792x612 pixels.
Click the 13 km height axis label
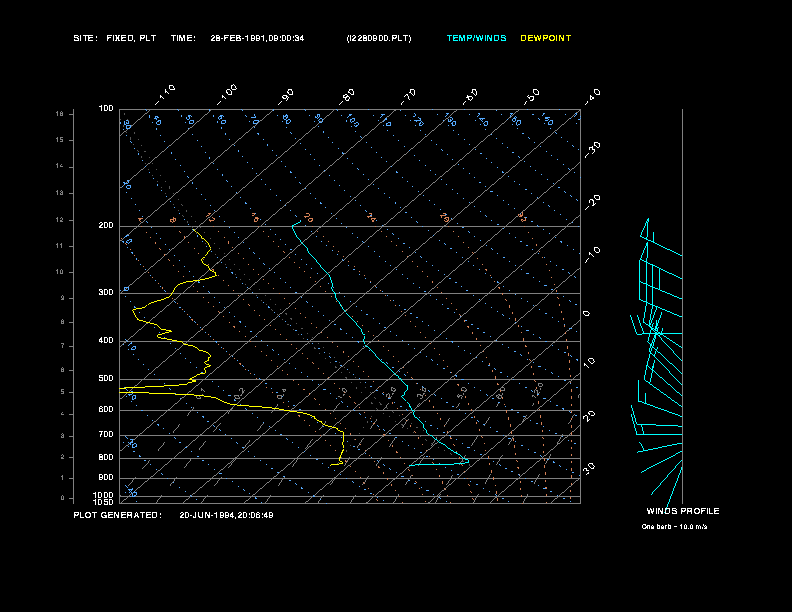pyautogui.click(x=60, y=193)
